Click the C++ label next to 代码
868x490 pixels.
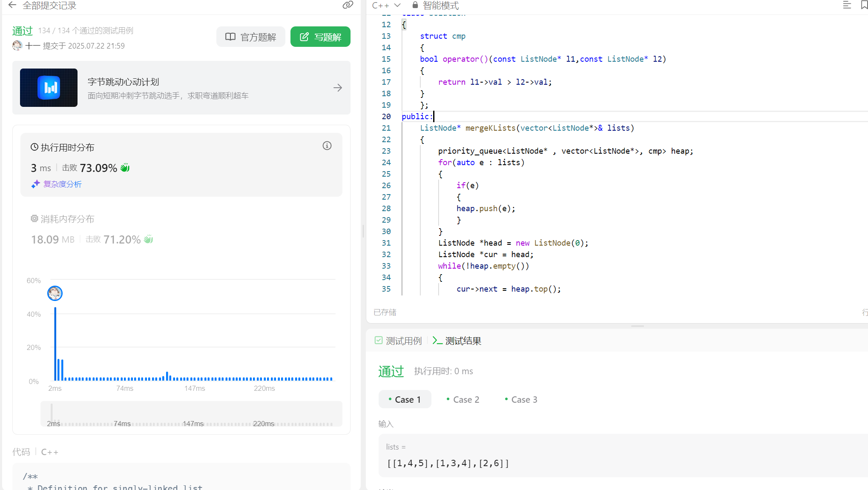coord(50,452)
